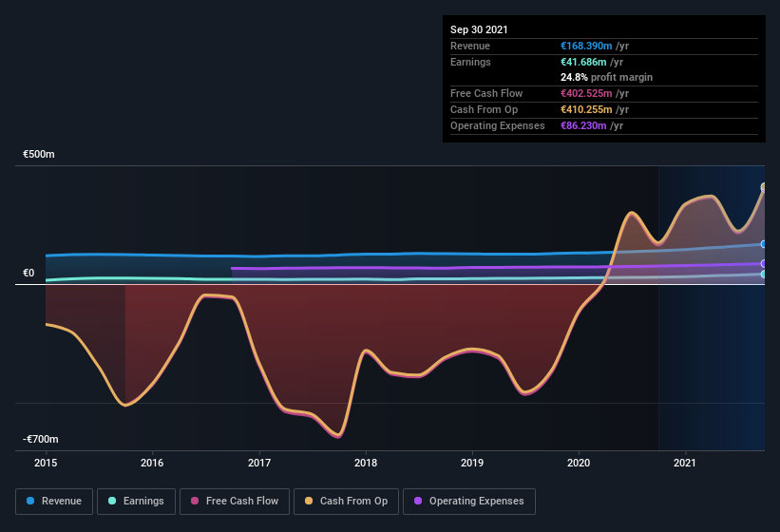
Task: Select the blue Revenue endpoint marker
Action: tap(764, 244)
